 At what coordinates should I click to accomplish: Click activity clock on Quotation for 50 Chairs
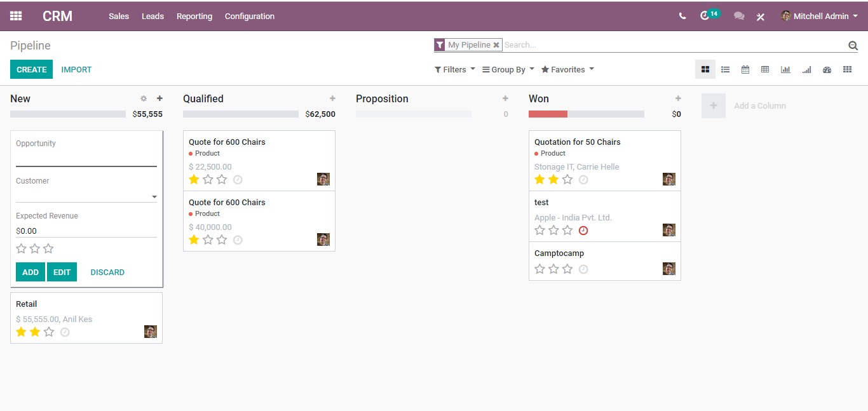click(583, 180)
